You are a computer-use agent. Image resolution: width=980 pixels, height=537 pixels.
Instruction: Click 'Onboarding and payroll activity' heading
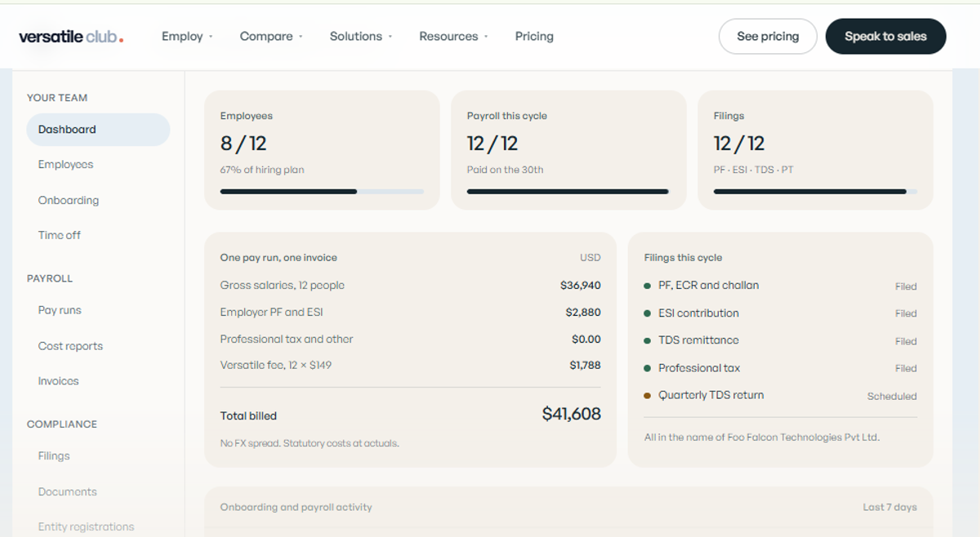[296, 508]
